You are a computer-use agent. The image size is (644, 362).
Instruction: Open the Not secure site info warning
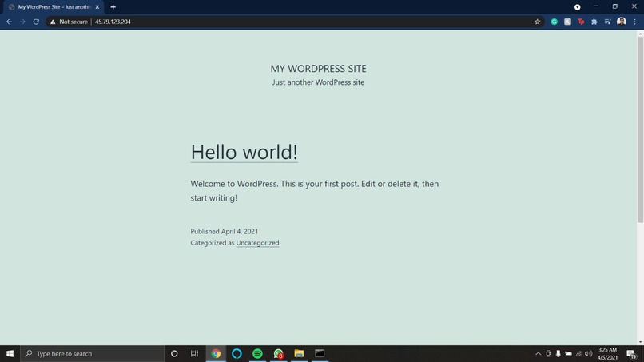point(69,22)
